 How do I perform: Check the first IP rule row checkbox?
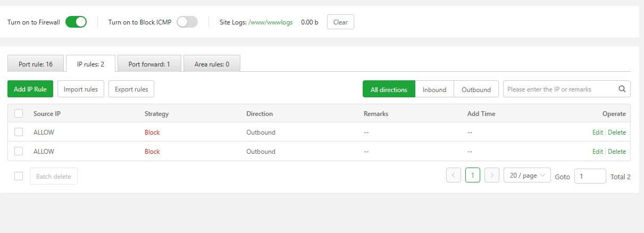19,132
